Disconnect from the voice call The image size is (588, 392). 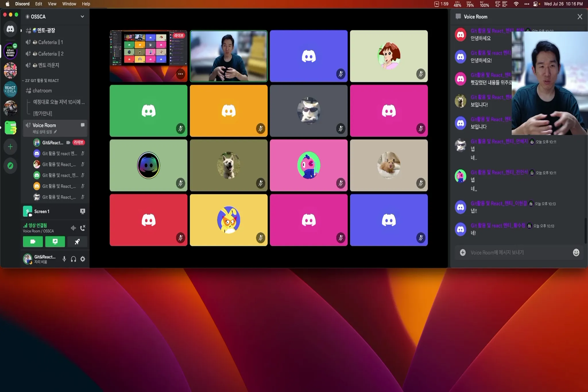tap(83, 228)
